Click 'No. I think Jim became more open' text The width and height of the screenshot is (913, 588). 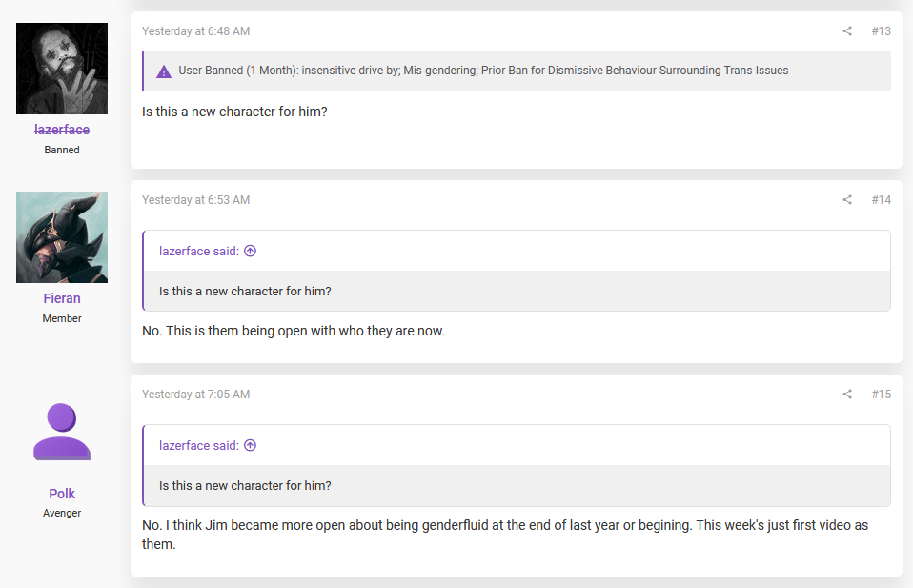(505, 535)
